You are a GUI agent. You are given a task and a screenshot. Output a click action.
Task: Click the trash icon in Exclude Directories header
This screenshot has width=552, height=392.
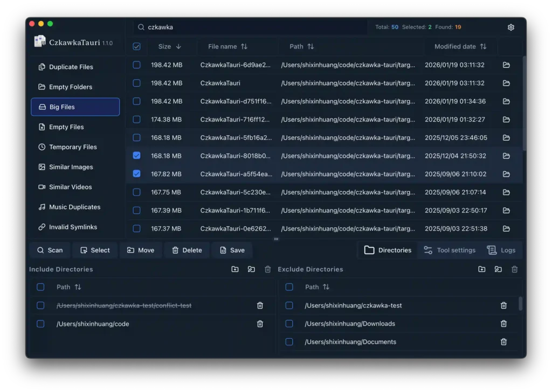point(514,269)
